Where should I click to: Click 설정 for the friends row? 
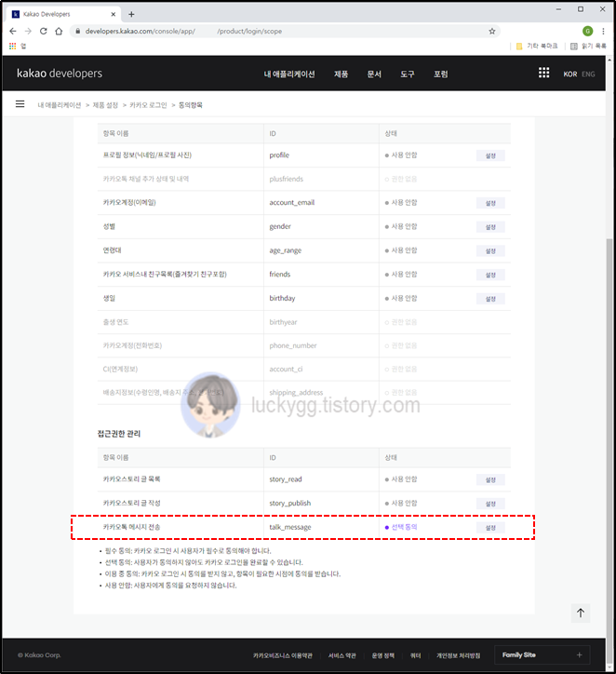[490, 275]
